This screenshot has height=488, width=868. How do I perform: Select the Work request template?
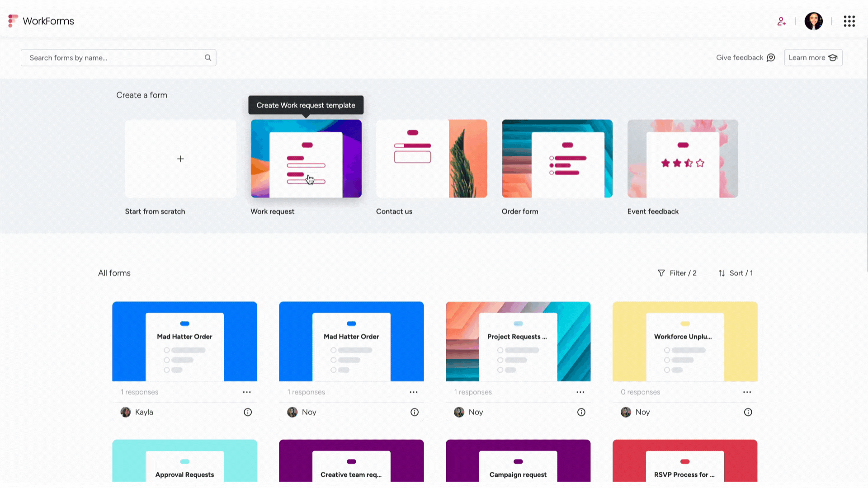(306, 159)
